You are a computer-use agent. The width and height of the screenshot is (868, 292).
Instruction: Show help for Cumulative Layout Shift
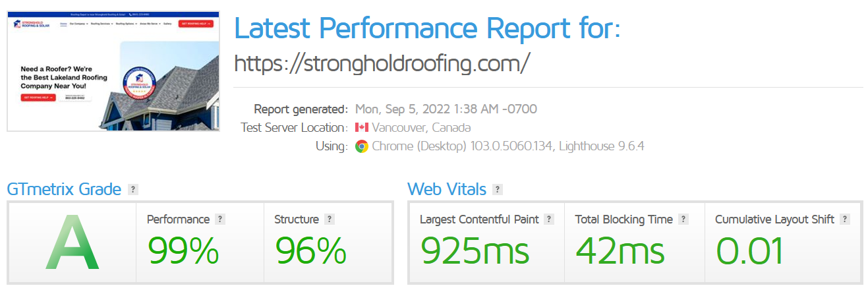(845, 219)
